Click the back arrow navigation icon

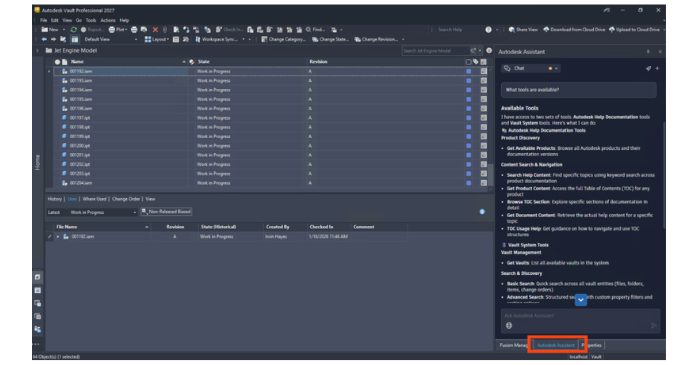tap(44, 39)
